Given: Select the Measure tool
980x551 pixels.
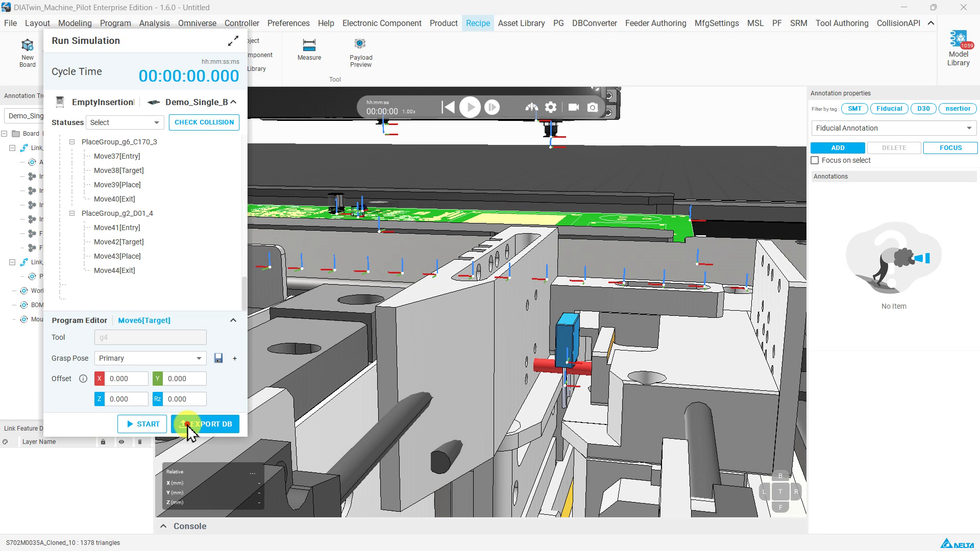Looking at the screenshot, I should [x=309, y=49].
